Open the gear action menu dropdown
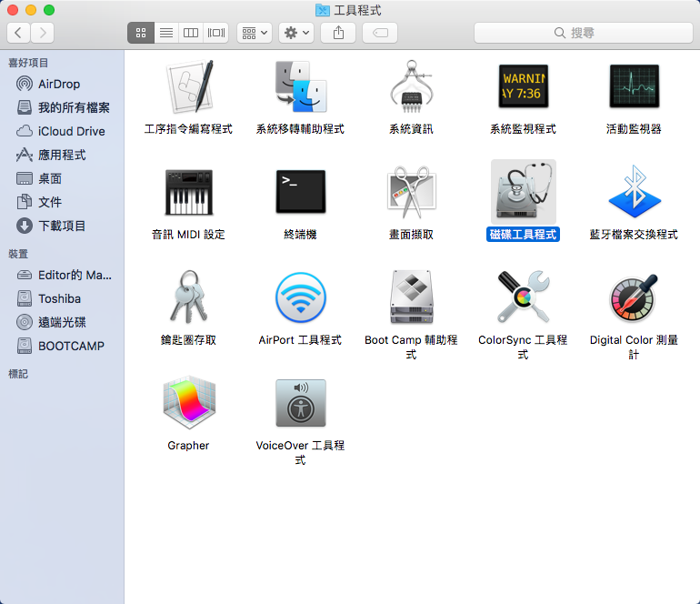700x604 pixels. pos(296,33)
